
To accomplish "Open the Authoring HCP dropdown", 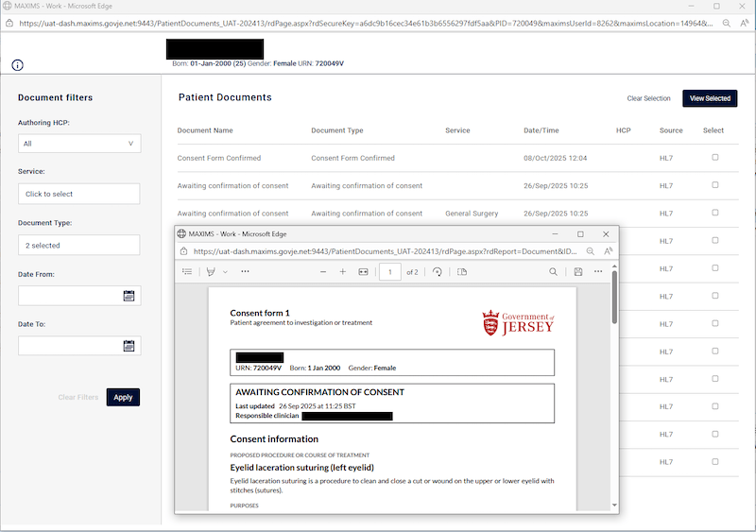I will click(79, 144).
